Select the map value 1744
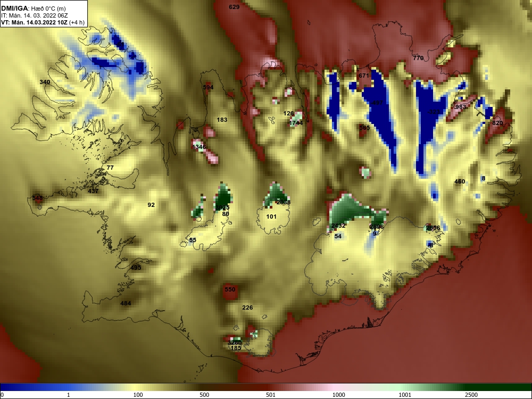The height and width of the screenshot is (399, 532). 296,123
